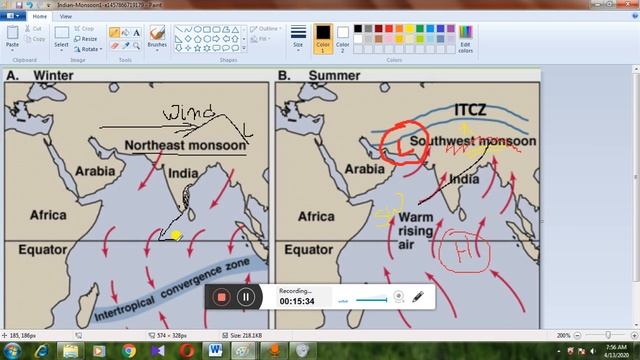This screenshot has width=640, height=360.
Task: Open the Brushes dropdown arrow
Action: click(x=157, y=50)
